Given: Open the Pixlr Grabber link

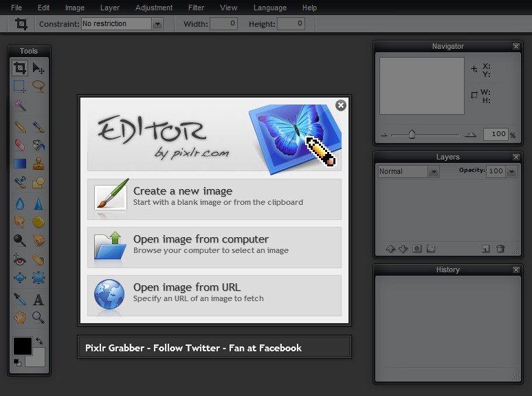Looking at the screenshot, I should pyautogui.click(x=115, y=348).
